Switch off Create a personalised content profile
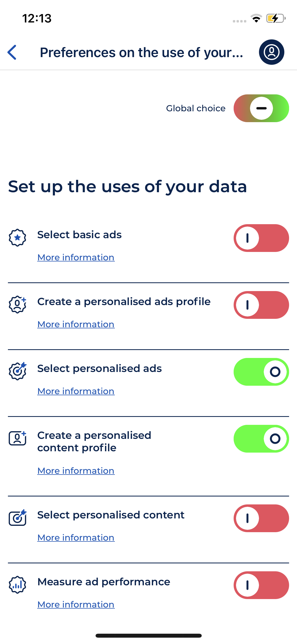This screenshot has height=644, width=297. coord(261,439)
